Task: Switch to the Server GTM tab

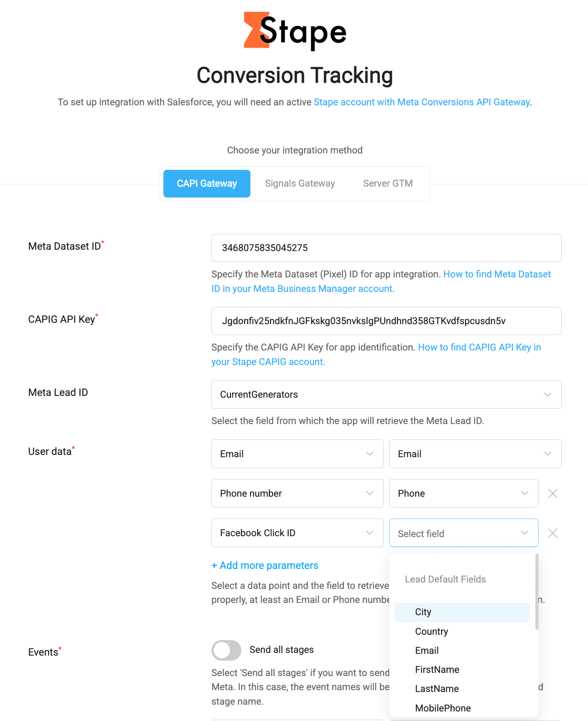Action: point(387,183)
